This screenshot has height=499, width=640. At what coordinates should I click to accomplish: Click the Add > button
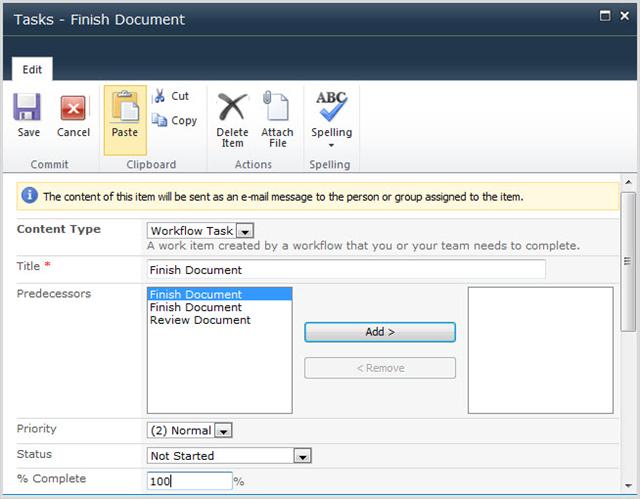tap(380, 332)
